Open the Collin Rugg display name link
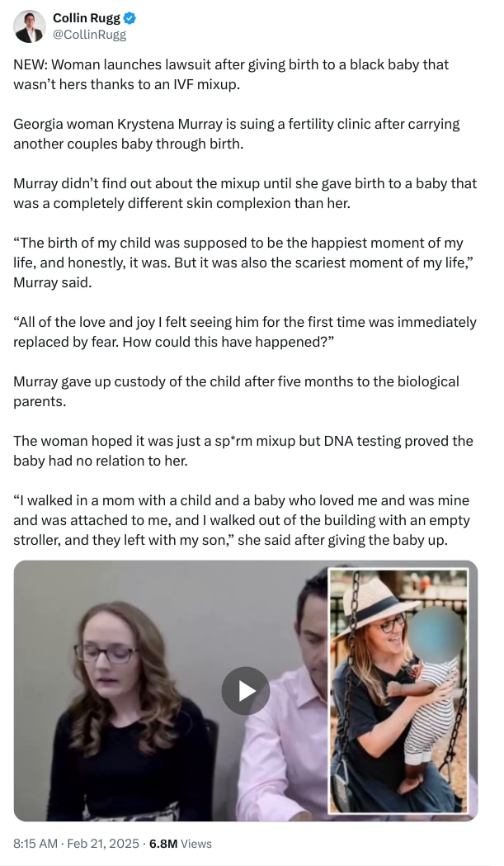504x866 pixels. pos(87,18)
